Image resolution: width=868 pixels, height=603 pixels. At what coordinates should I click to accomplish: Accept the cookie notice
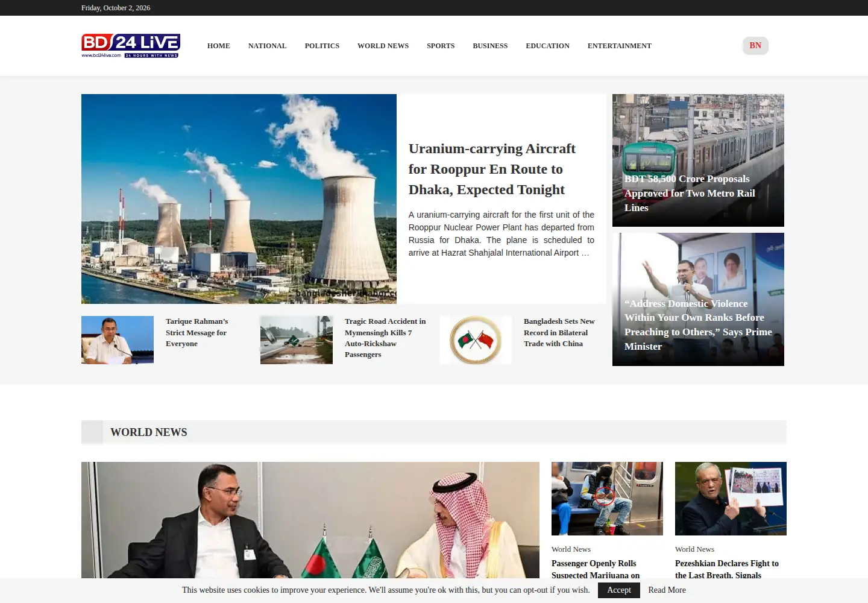[x=619, y=590]
